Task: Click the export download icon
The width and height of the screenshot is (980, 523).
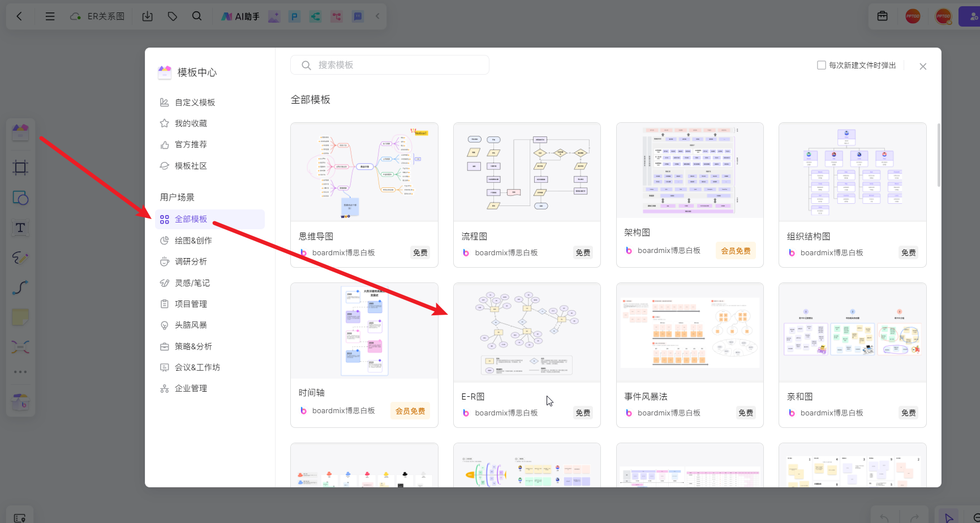Action: [148, 16]
